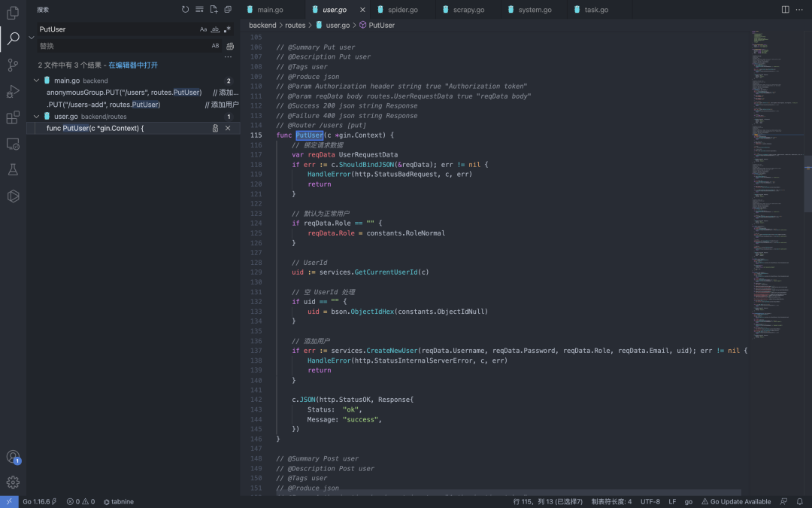This screenshot has width=812, height=508.
Task: Switch to the task.go tab
Action: pos(590,10)
